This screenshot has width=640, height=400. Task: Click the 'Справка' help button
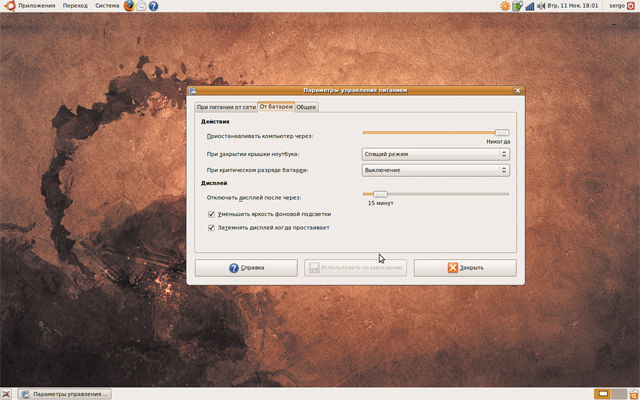246,268
